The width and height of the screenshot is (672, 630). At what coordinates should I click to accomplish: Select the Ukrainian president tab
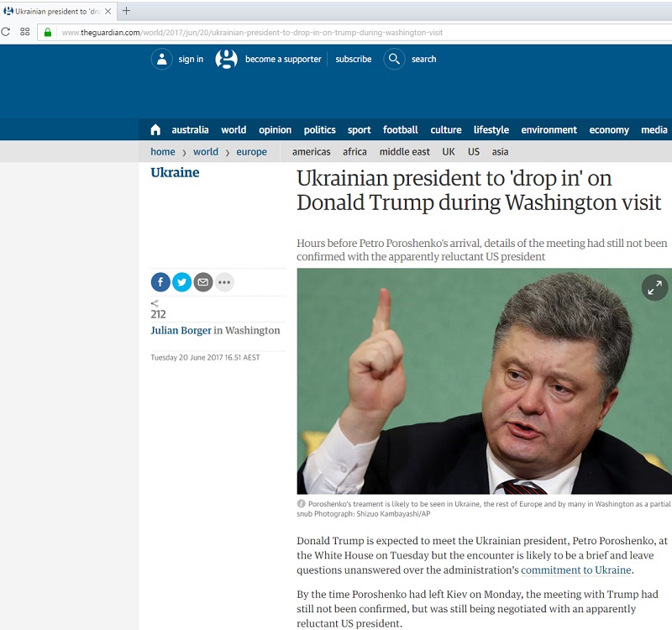(58, 12)
